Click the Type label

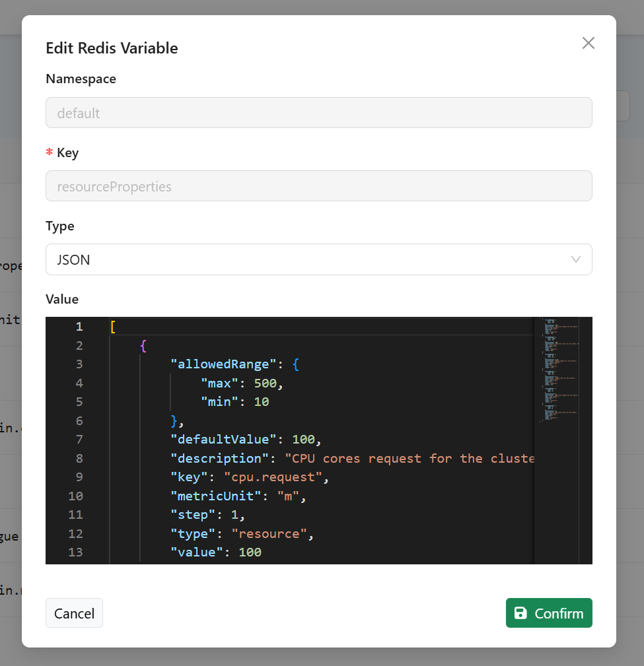point(60,226)
